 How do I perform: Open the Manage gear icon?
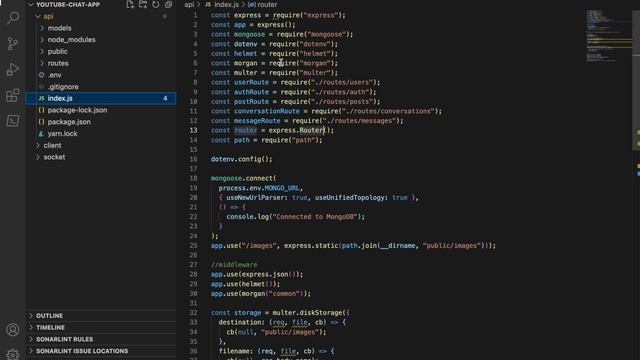click(13, 354)
